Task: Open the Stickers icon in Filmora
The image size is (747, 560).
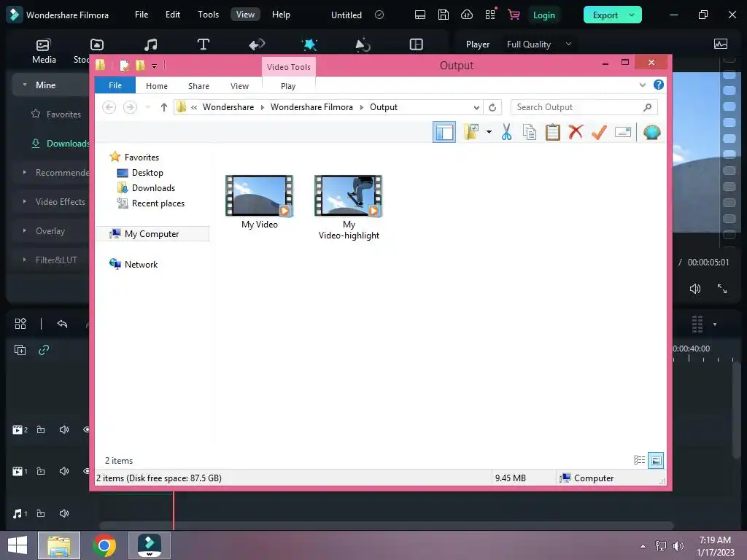Action: point(363,44)
